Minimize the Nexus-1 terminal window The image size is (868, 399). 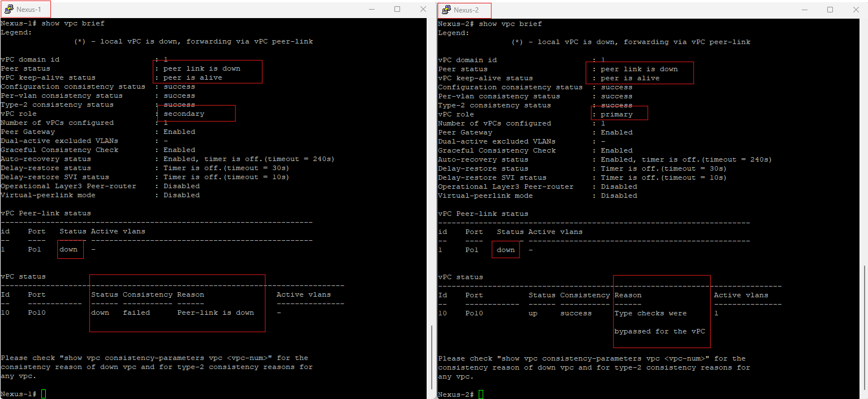pyautogui.click(x=372, y=9)
